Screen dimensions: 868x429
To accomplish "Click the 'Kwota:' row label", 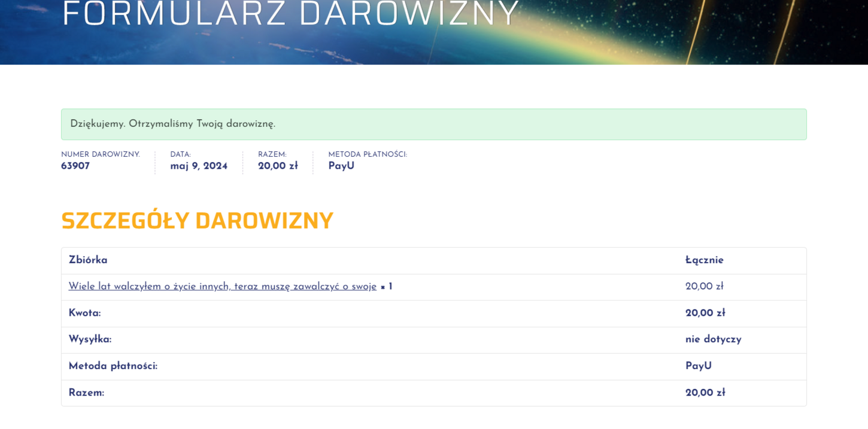I will (84, 314).
